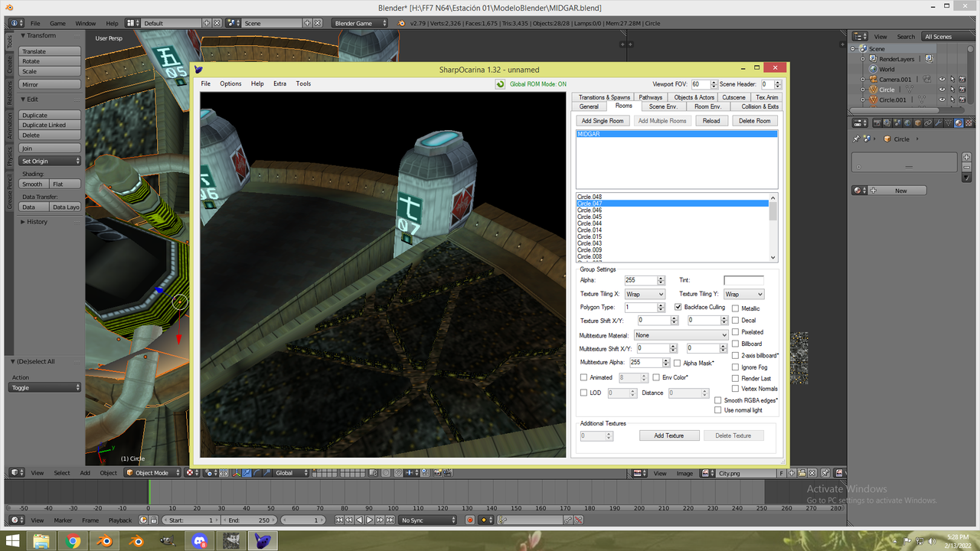Click the Windows Start button

pos(13,541)
